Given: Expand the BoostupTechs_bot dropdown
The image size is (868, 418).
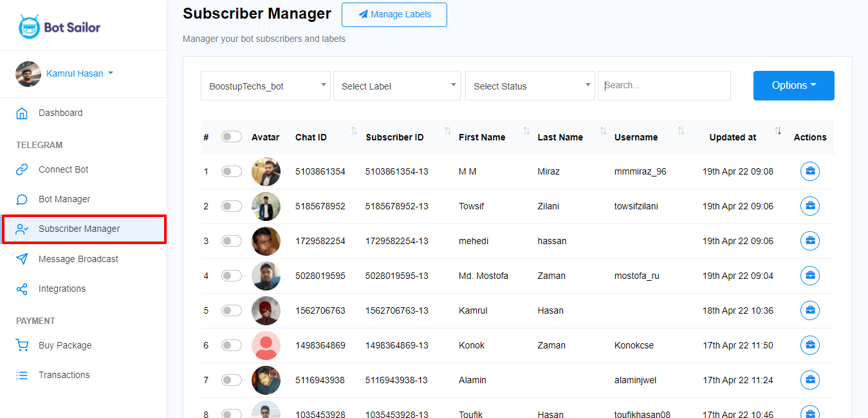Looking at the screenshot, I should [x=265, y=86].
